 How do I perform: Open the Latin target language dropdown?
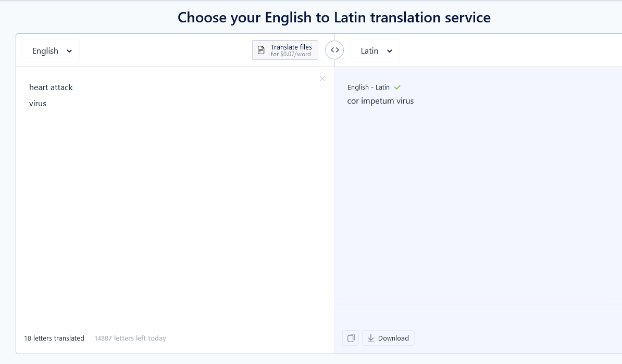[375, 51]
